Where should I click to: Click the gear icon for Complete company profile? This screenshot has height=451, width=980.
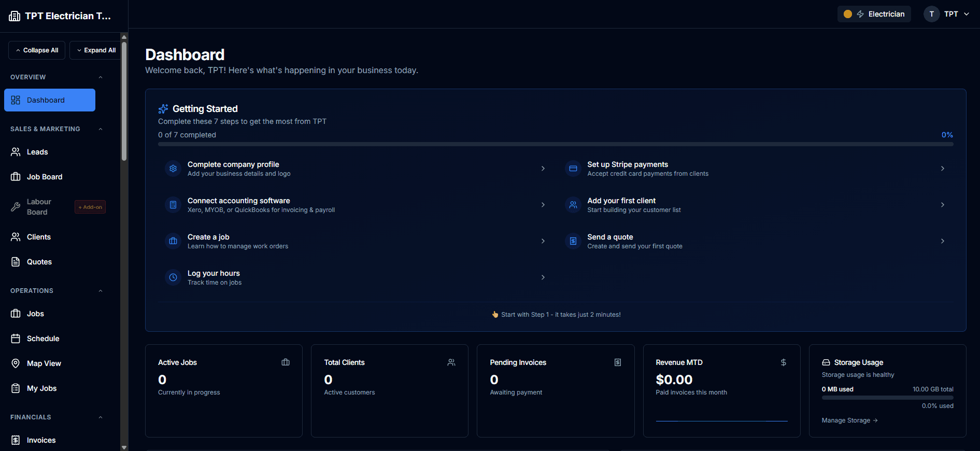pyautogui.click(x=173, y=168)
